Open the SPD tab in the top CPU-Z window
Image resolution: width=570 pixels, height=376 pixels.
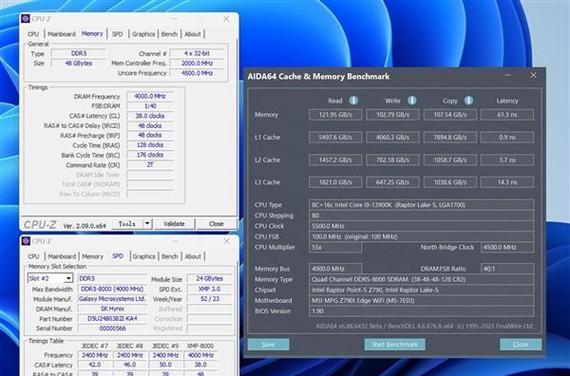click(117, 34)
